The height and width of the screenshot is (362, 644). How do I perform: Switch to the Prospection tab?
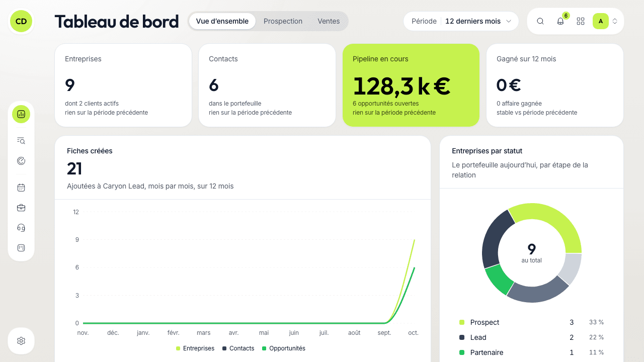tap(283, 21)
